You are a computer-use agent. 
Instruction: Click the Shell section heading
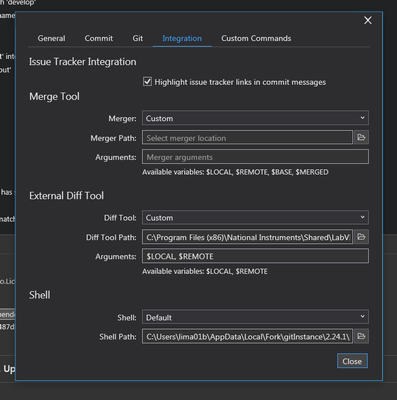[x=40, y=295]
